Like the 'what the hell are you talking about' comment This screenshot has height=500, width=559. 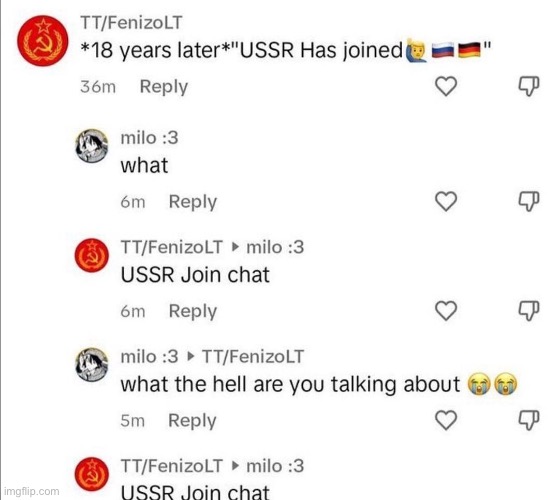click(446, 420)
